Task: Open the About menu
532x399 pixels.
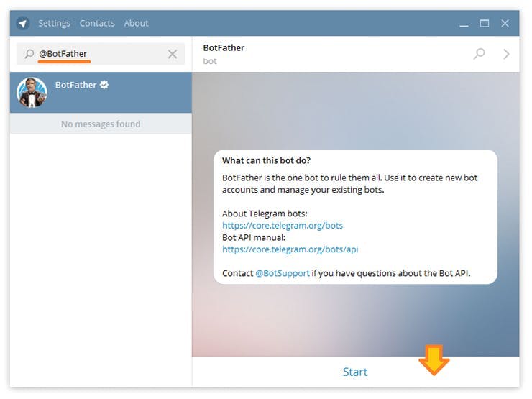Action: pos(136,24)
